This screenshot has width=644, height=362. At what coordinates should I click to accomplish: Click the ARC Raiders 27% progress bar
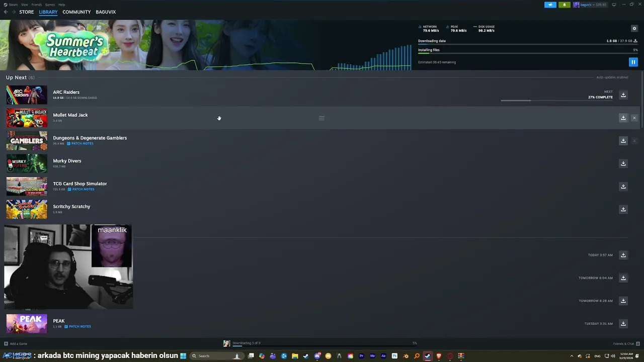tap(557, 101)
